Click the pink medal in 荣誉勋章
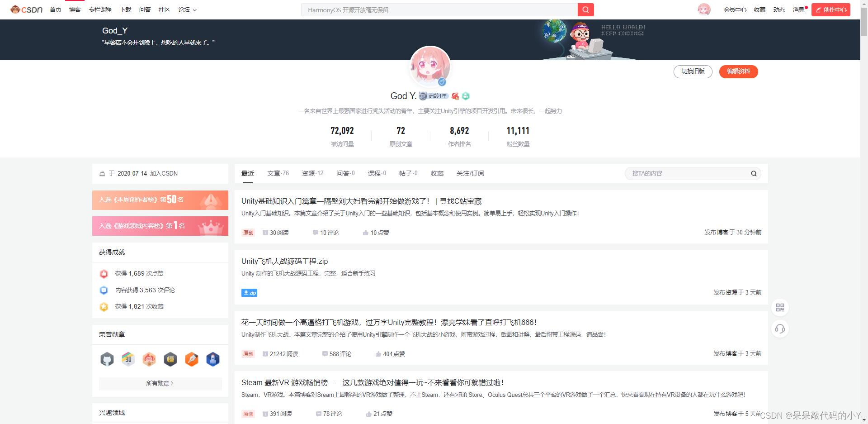Viewport: 868px width, 424px height. 149,359
